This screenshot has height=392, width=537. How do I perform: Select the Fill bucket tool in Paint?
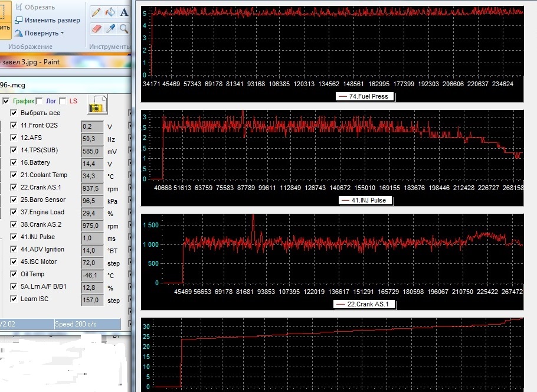click(110, 12)
